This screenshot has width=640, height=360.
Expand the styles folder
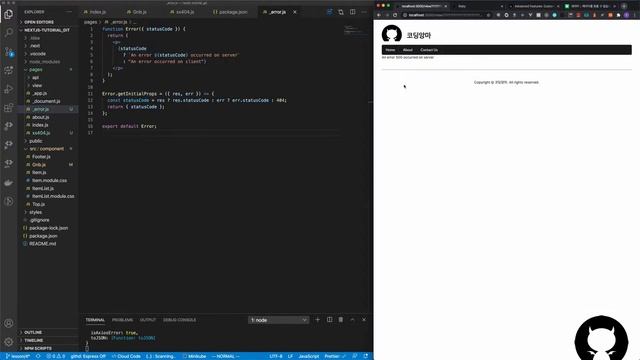tap(36, 212)
